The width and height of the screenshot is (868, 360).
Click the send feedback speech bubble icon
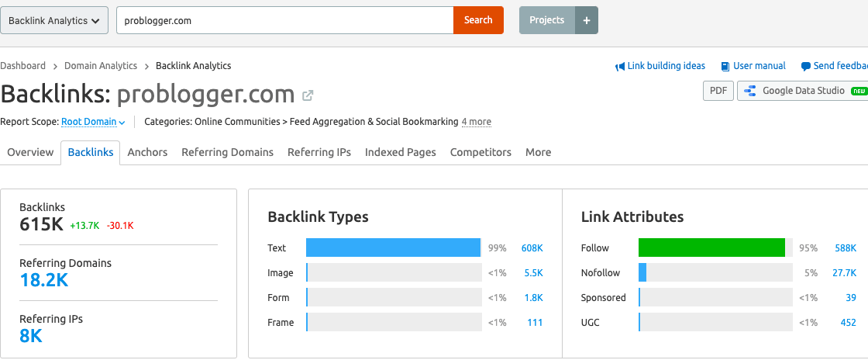[x=806, y=67]
